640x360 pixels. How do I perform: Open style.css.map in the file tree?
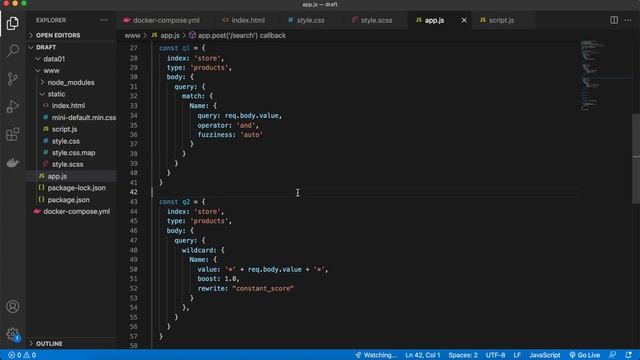coord(71,153)
